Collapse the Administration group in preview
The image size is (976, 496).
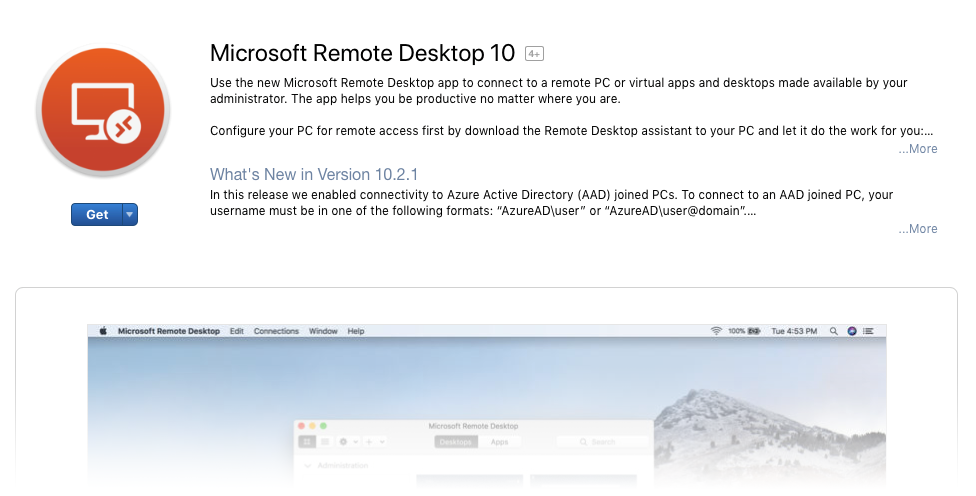(x=307, y=466)
